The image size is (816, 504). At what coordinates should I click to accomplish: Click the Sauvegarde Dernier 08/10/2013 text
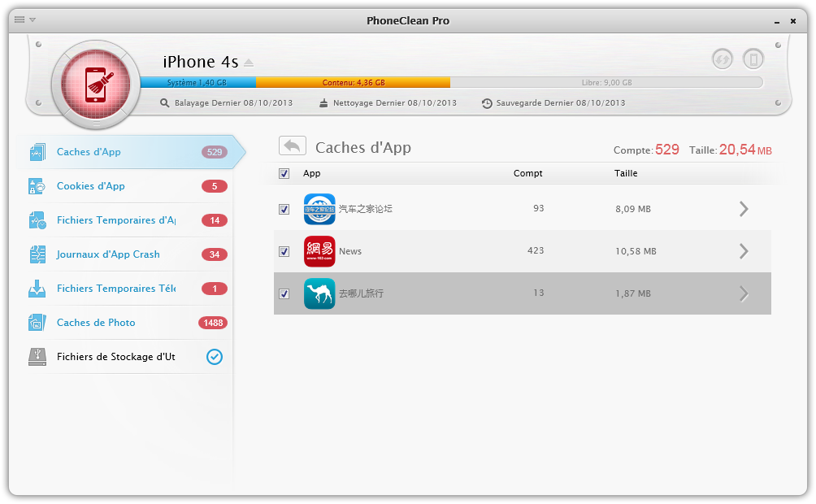[x=561, y=103]
